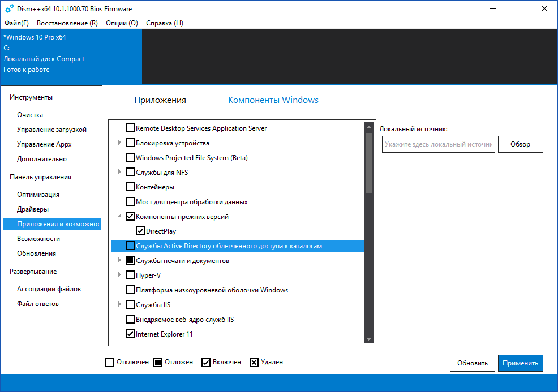Select the Internet Explorer 11 row text
This screenshot has width=558, height=392.
click(x=164, y=334)
